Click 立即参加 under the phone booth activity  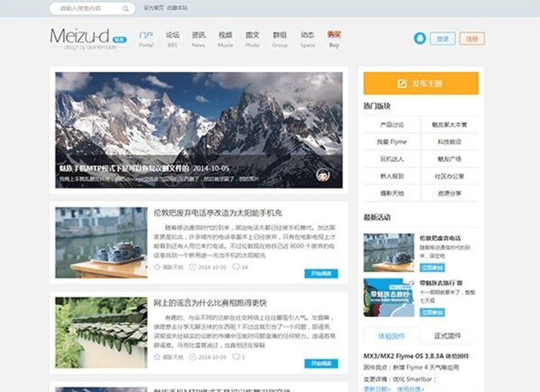click(x=432, y=268)
